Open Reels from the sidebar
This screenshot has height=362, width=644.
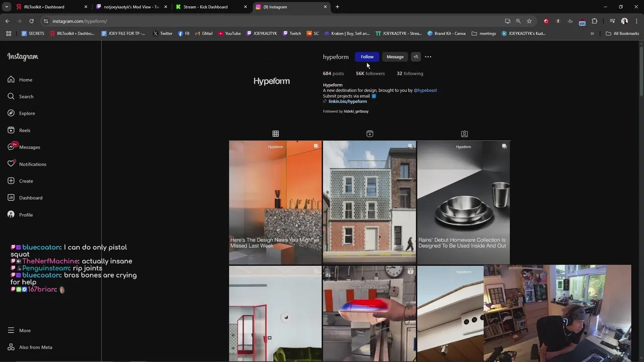[x=19, y=130]
